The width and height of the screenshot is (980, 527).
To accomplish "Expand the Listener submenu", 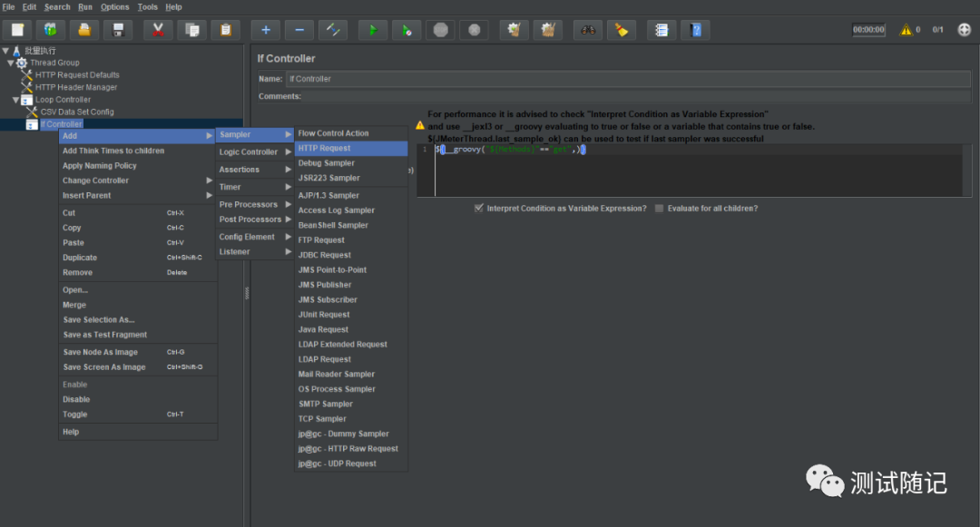I will pos(255,251).
